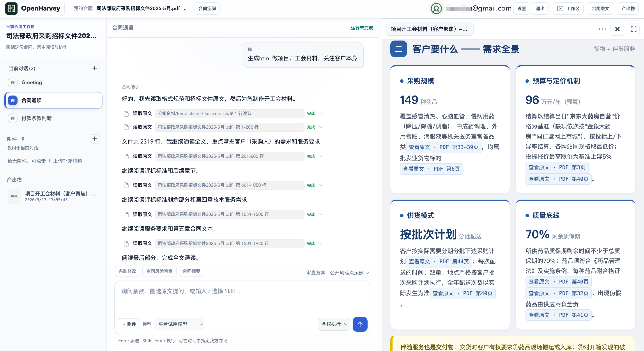Click the 运行未完成 status text

[x=362, y=28]
